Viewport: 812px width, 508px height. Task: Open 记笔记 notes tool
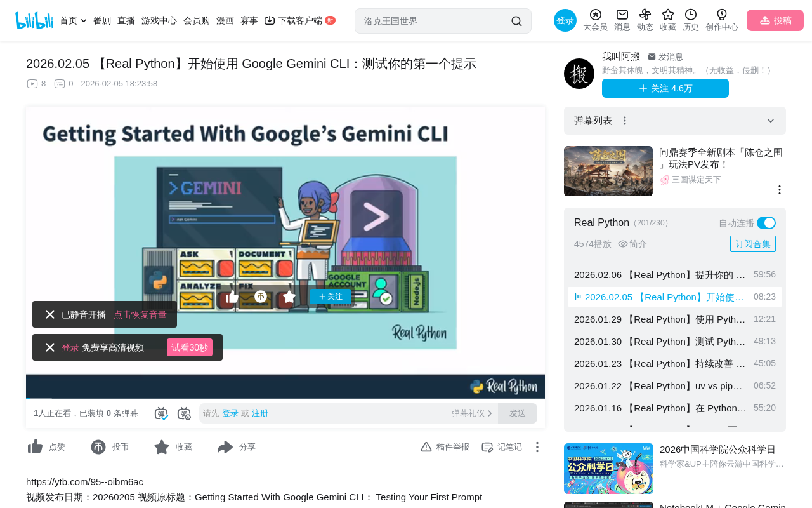pyautogui.click(x=502, y=447)
